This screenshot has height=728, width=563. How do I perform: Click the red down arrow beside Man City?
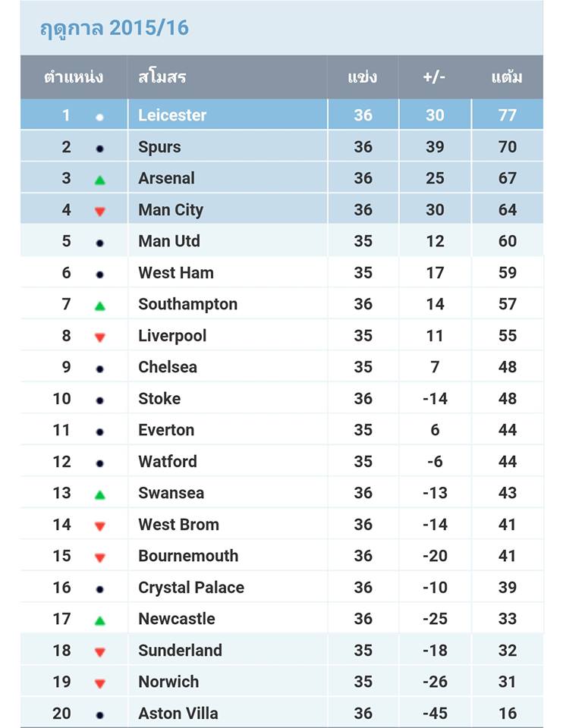[x=100, y=212]
